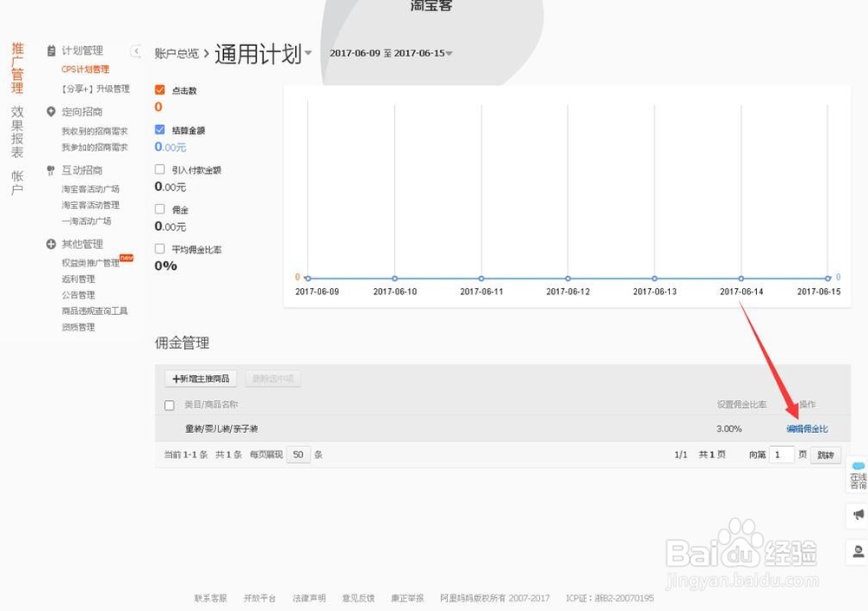
Task: Toggle the 点击数 checkbox
Action: click(x=160, y=89)
